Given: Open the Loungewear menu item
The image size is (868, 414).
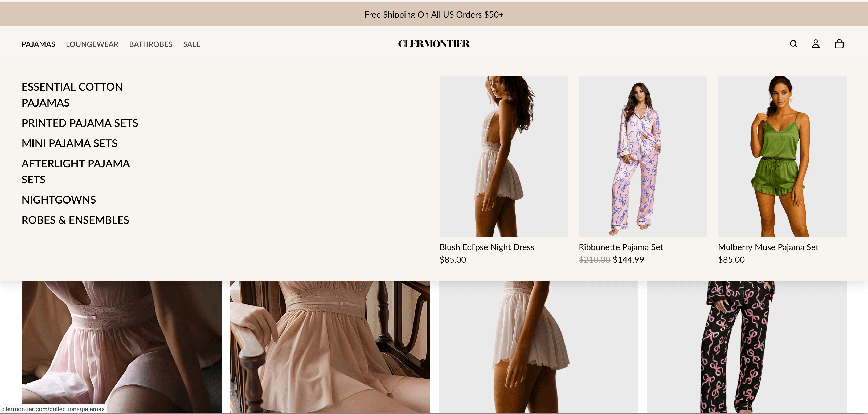Looking at the screenshot, I should (x=92, y=44).
